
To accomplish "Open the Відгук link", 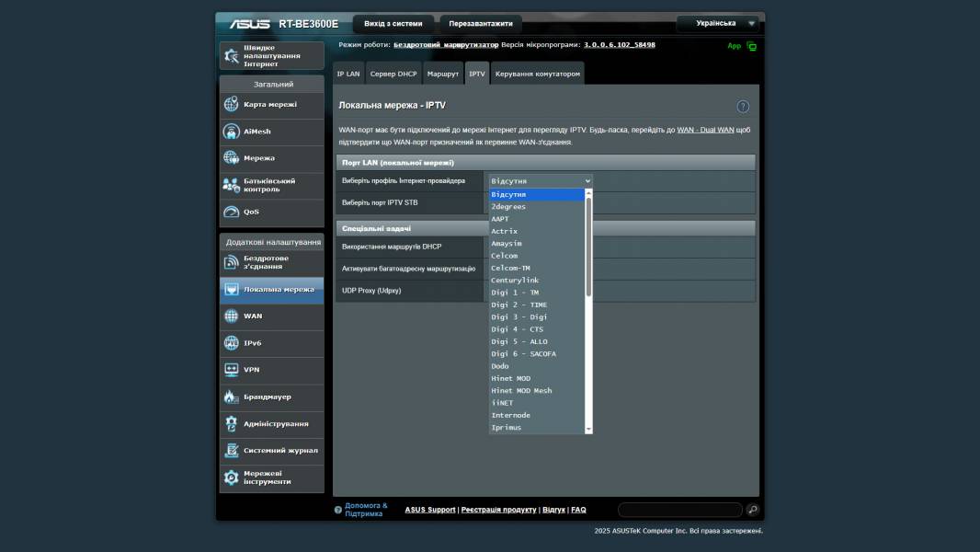I will pos(553,510).
